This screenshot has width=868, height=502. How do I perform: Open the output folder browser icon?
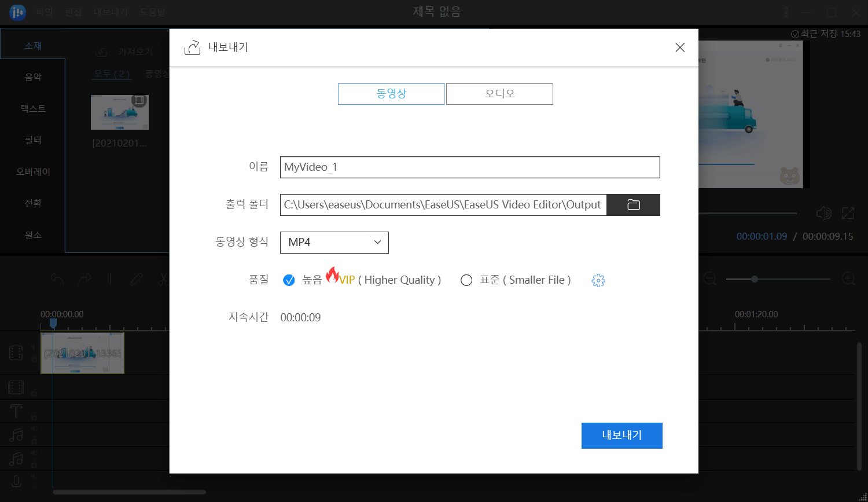coord(633,204)
